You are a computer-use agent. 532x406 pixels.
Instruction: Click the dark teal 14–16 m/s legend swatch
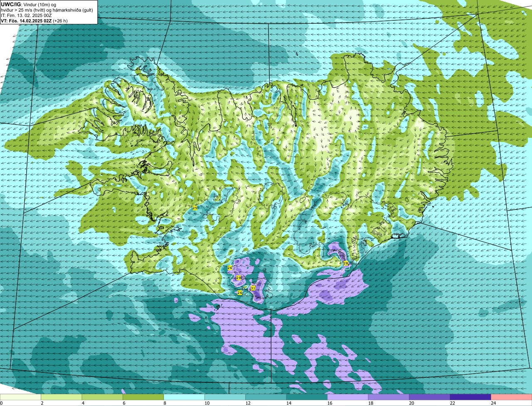click(307, 397)
